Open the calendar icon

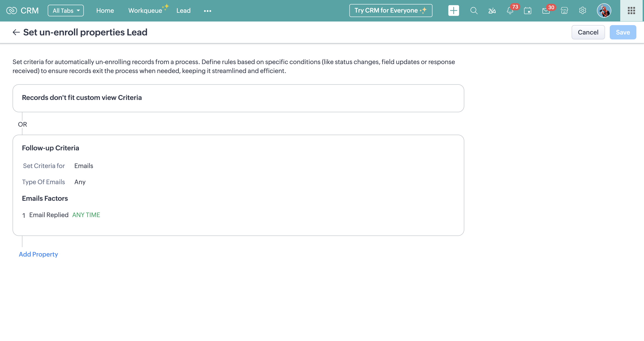tap(528, 11)
